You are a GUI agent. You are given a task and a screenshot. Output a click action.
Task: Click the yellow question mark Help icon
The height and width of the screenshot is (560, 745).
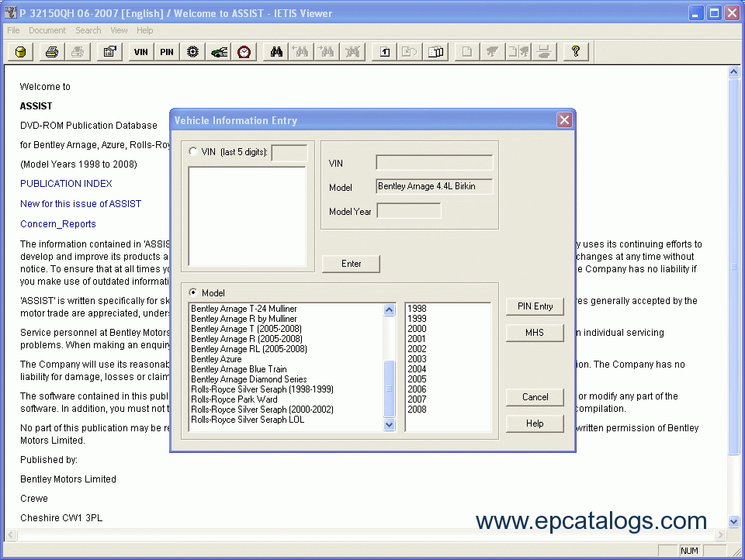pyautogui.click(x=576, y=52)
